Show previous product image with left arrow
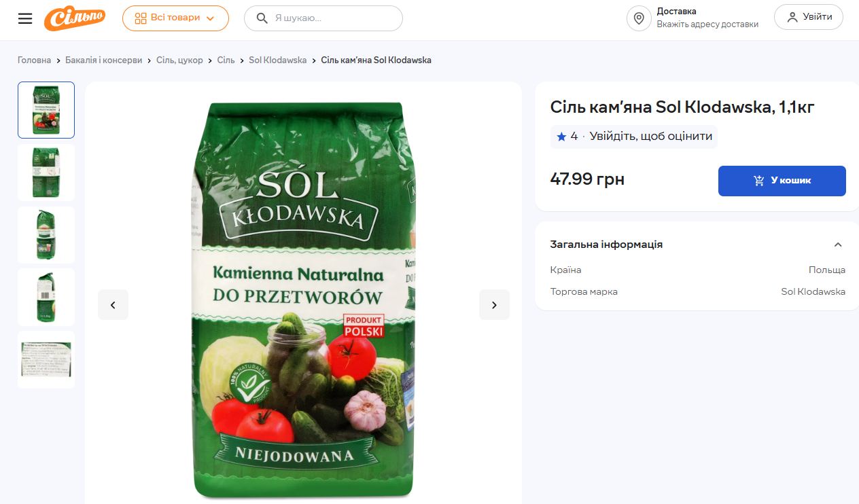This screenshot has height=504, width=859. (113, 305)
